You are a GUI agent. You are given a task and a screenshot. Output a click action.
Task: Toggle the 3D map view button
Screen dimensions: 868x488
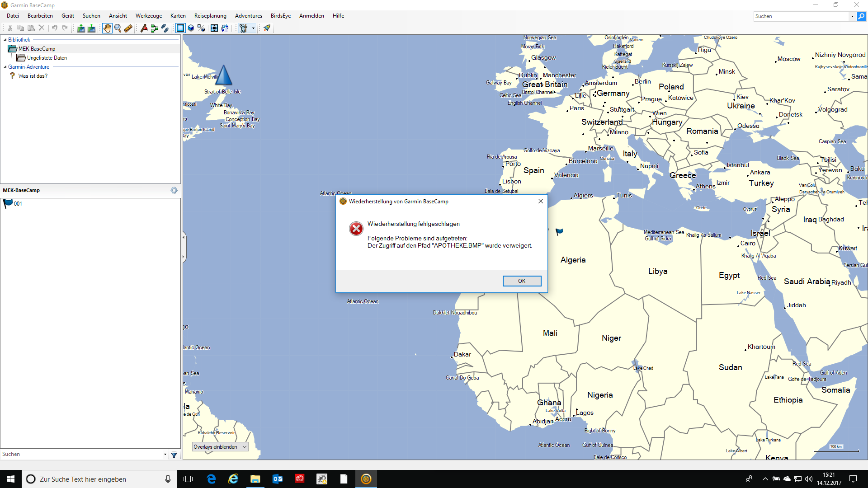[x=191, y=28]
